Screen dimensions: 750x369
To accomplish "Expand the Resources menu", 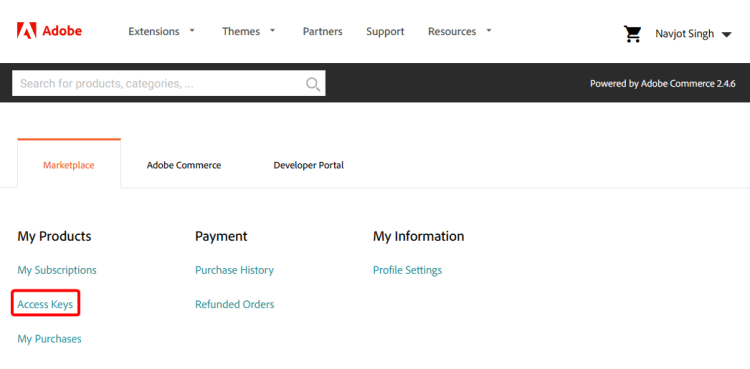I will pos(460,32).
